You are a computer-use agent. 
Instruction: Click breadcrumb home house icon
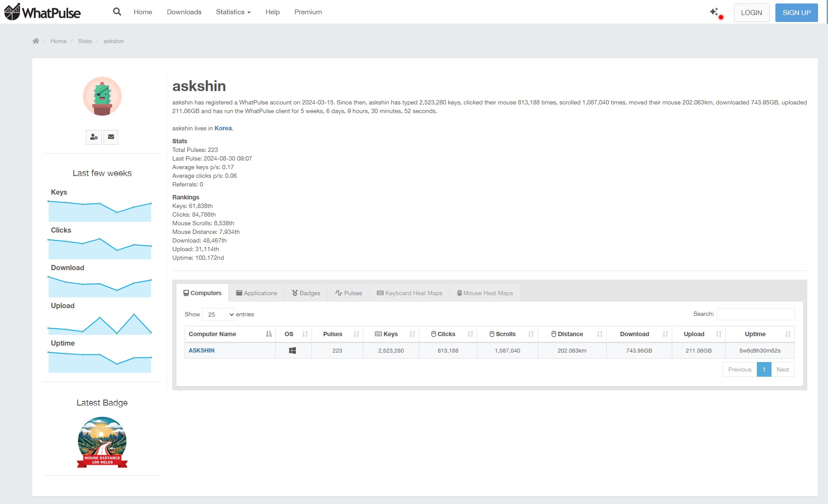pos(36,41)
